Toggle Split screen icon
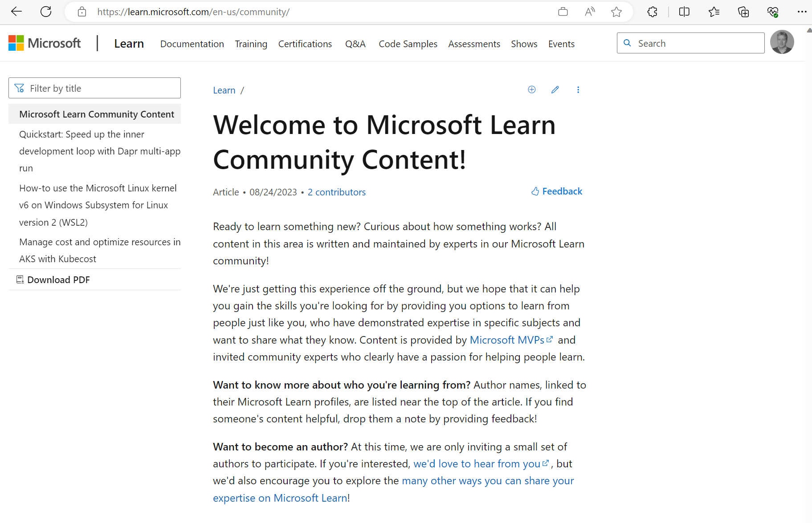 684,12
